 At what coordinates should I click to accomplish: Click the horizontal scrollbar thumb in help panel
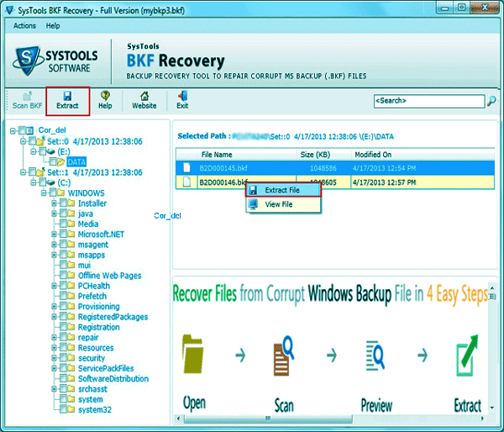pos(268,419)
